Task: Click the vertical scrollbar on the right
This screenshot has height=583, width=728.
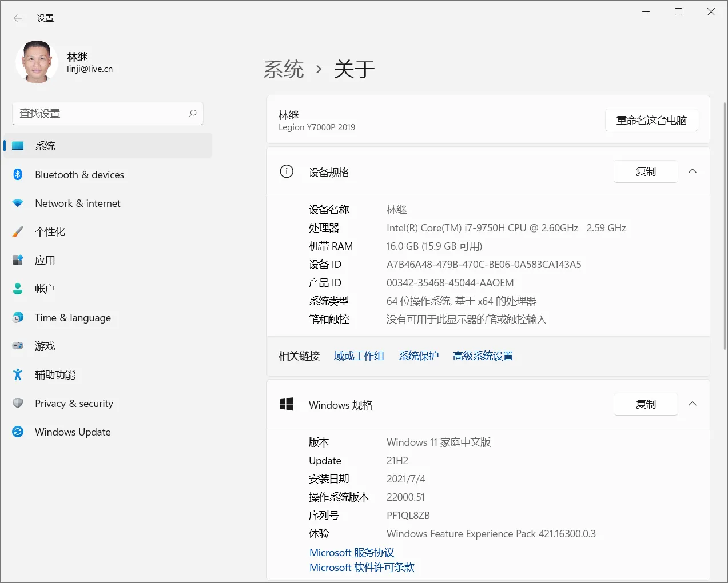Action: point(725,226)
